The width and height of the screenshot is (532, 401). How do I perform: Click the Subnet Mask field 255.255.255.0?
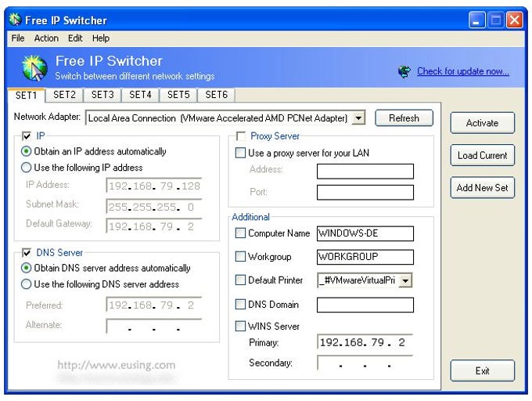coord(154,207)
